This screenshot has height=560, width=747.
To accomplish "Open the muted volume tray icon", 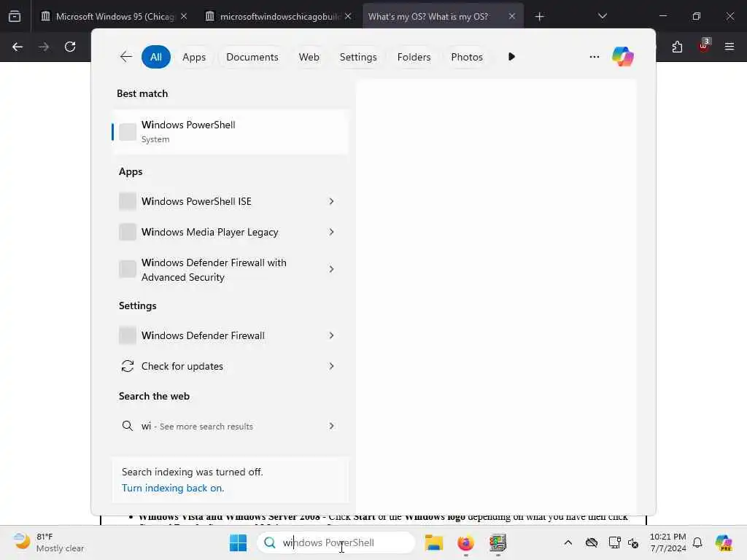I will 633,542.
